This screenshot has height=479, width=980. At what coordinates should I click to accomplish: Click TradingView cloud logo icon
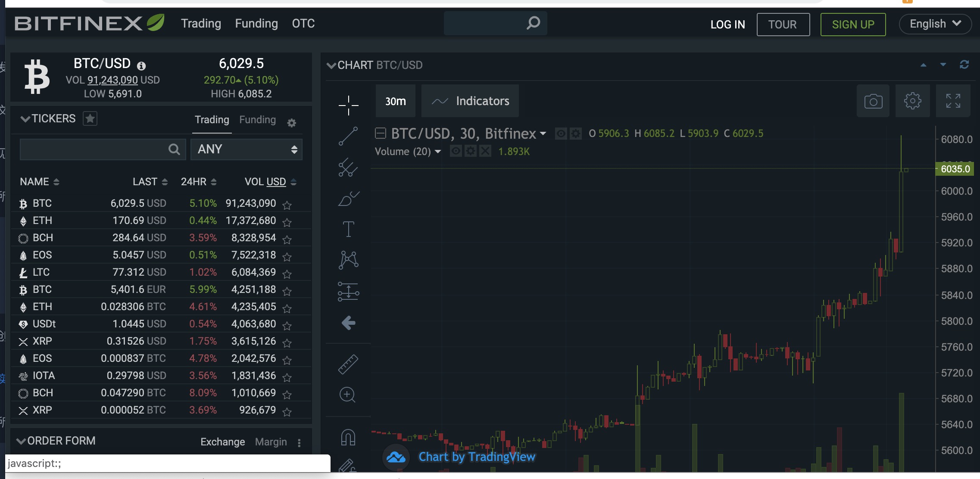396,457
